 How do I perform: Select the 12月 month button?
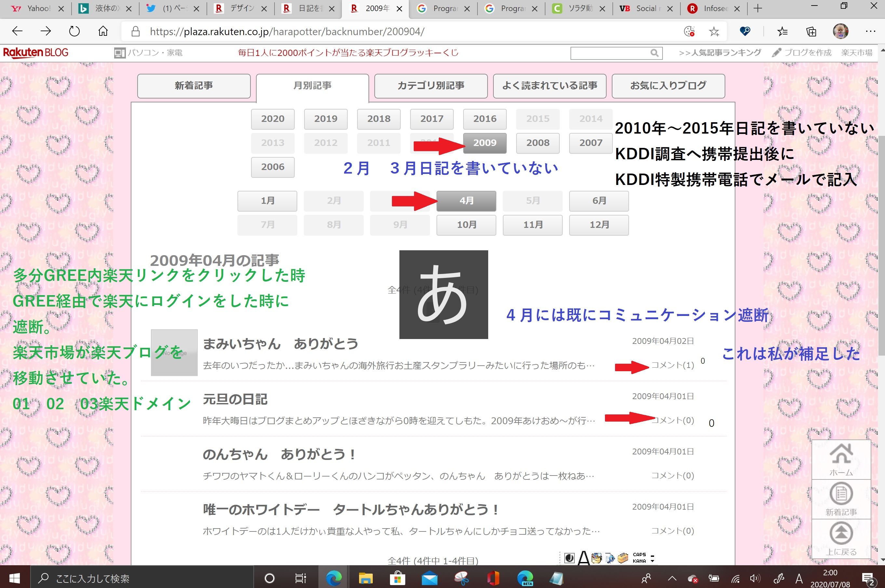click(599, 225)
